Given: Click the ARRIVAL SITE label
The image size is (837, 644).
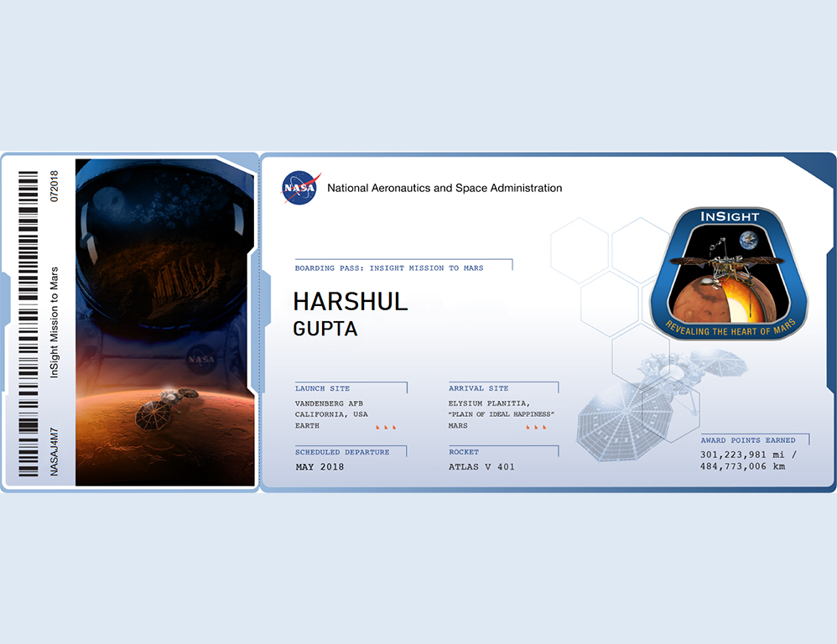Looking at the screenshot, I should coord(478,388).
